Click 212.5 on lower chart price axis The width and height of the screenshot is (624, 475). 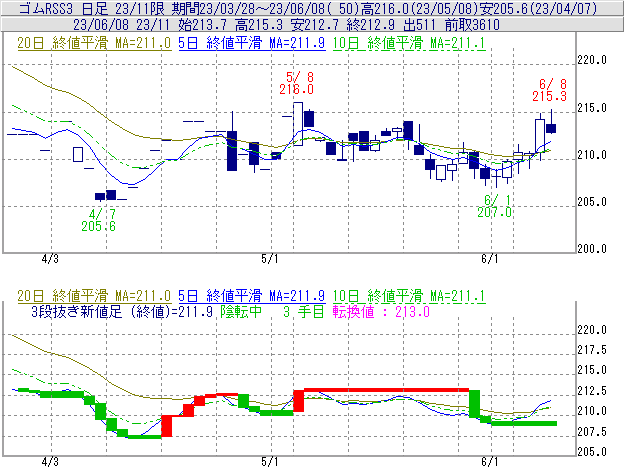pyautogui.click(x=592, y=391)
